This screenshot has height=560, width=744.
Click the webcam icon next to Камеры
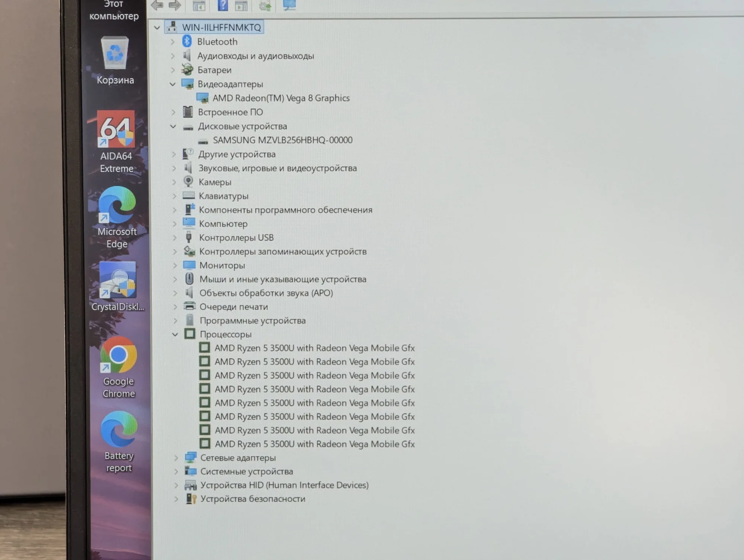pos(188,181)
